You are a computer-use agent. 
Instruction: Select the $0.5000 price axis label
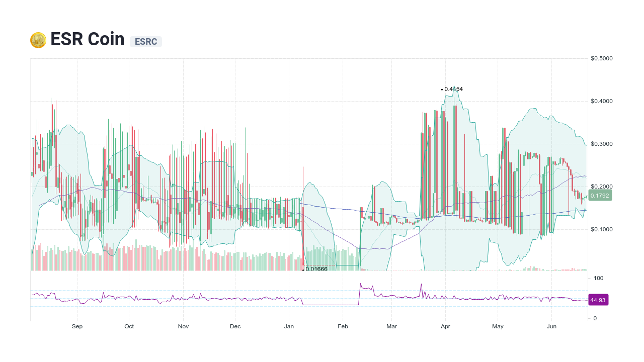pos(601,58)
